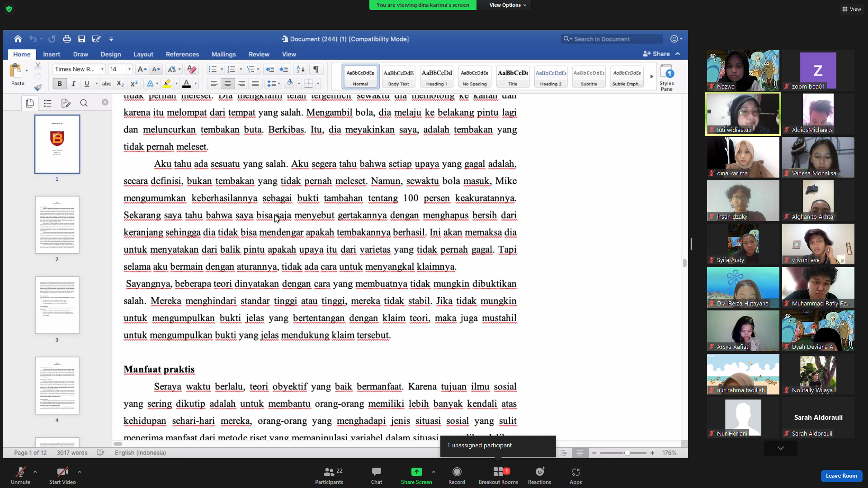
Task: Click Leave Room button
Action: (x=841, y=476)
